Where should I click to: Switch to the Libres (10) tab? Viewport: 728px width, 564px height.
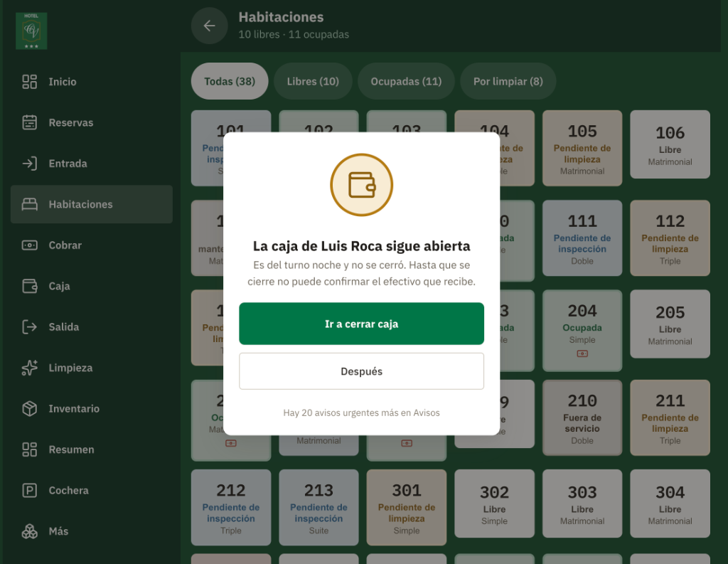click(313, 81)
